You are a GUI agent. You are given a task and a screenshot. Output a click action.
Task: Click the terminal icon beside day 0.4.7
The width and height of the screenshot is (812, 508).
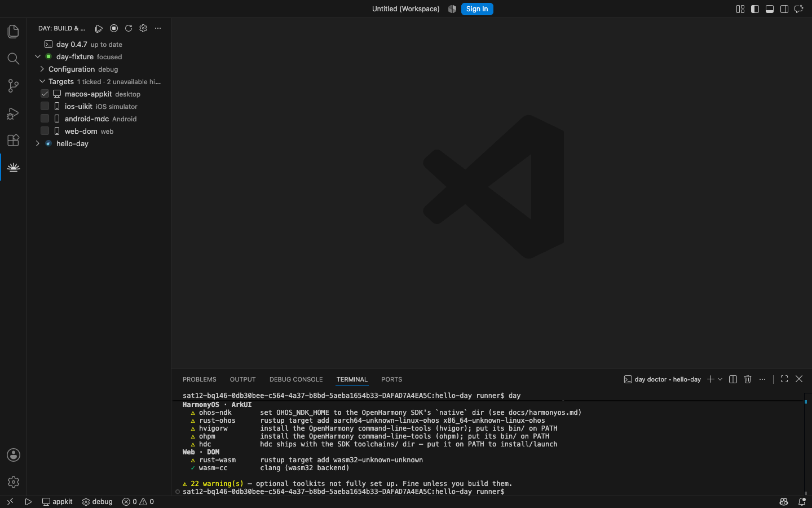click(48, 44)
